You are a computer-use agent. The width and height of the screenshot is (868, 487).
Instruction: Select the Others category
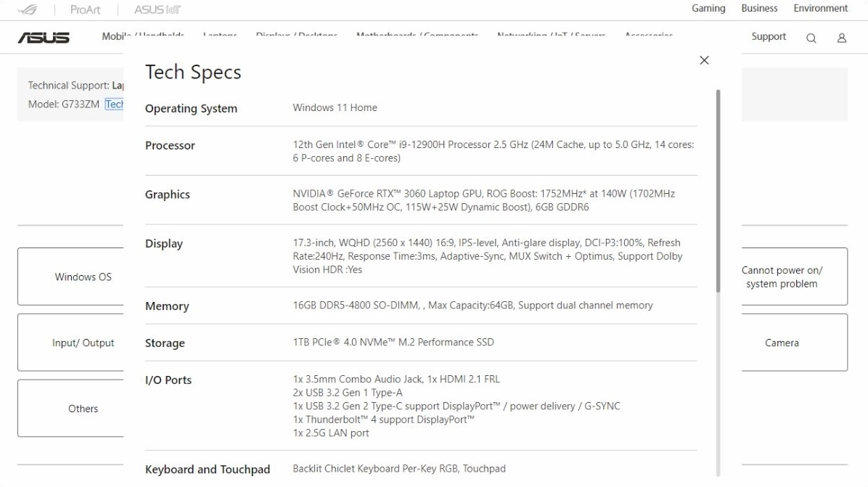pos(71,409)
